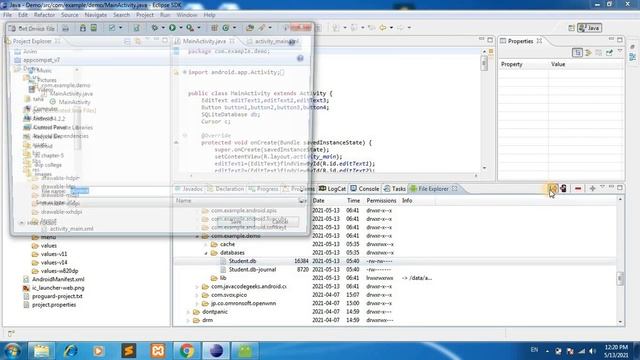Expand the cache folder
The height and width of the screenshot is (360, 640).
pyautogui.click(x=206, y=244)
